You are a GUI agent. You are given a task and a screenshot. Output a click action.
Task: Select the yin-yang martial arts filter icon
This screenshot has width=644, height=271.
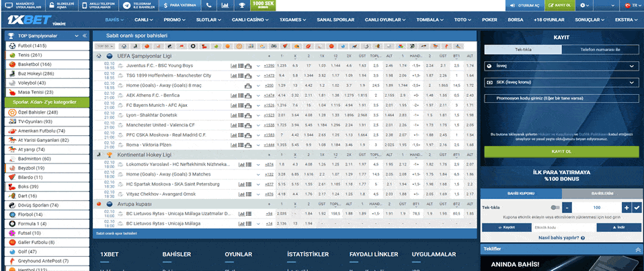(x=170, y=46)
